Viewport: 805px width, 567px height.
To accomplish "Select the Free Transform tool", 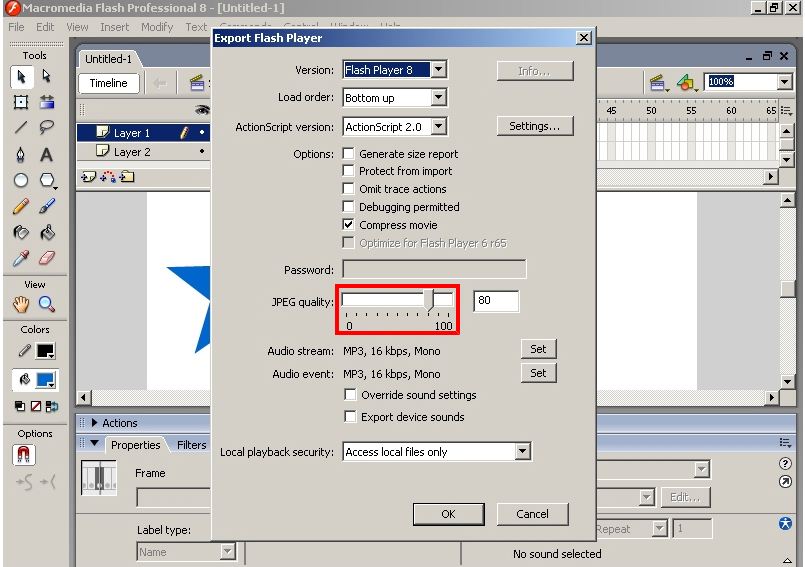I will 21,102.
